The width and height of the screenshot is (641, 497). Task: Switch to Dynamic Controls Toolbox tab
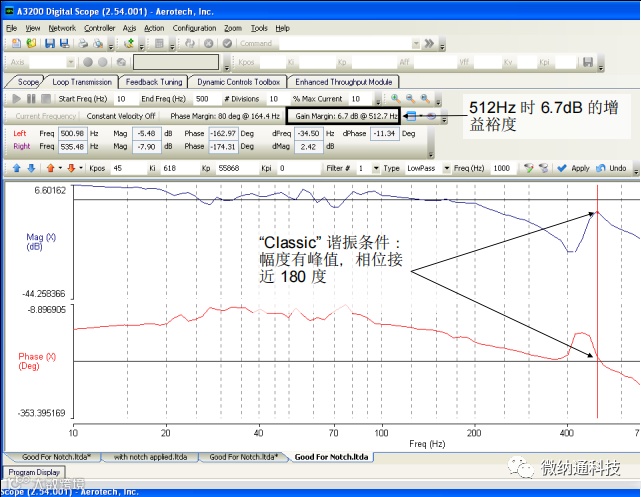point(238,82)
